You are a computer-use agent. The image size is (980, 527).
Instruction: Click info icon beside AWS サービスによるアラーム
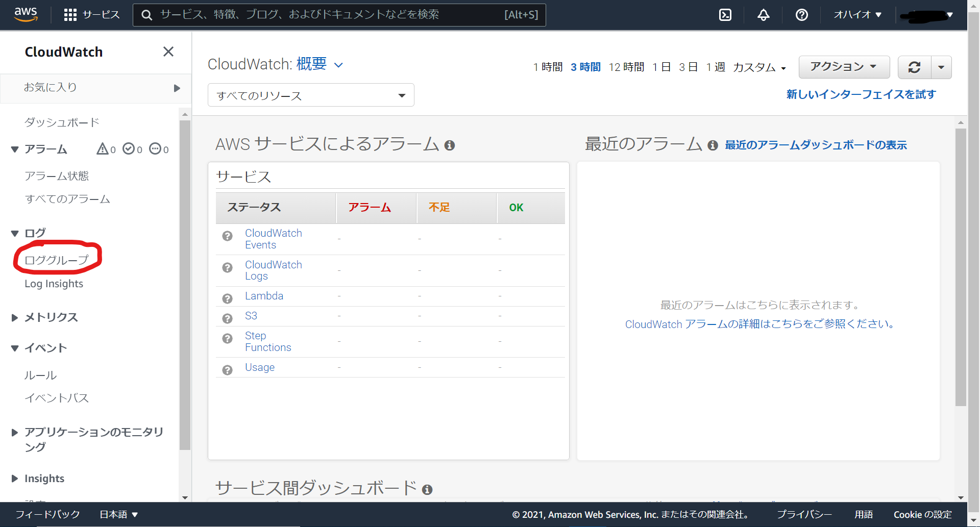pyautogui.click(x=450, y=145)
